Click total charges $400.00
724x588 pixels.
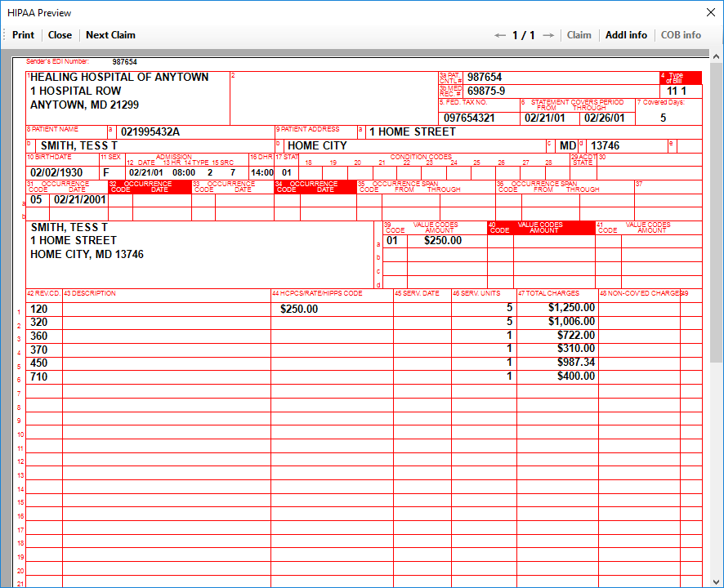(576, 376)
